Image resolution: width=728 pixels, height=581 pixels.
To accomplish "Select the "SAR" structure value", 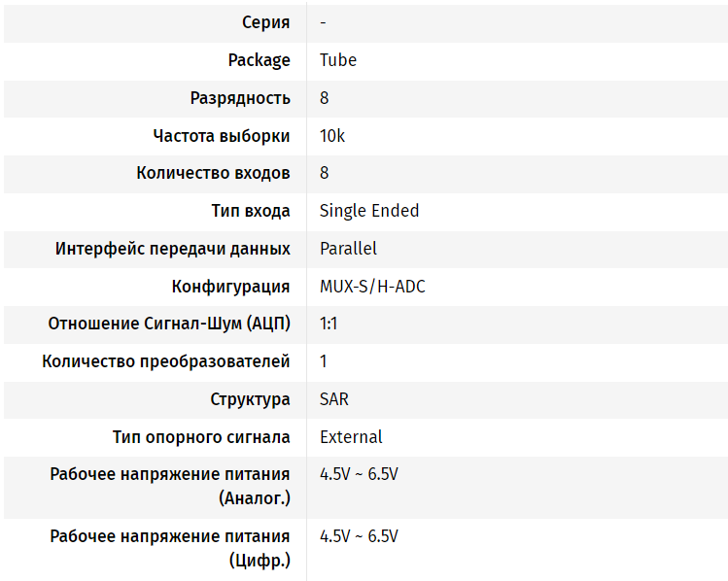I will (x=334, y=399).
